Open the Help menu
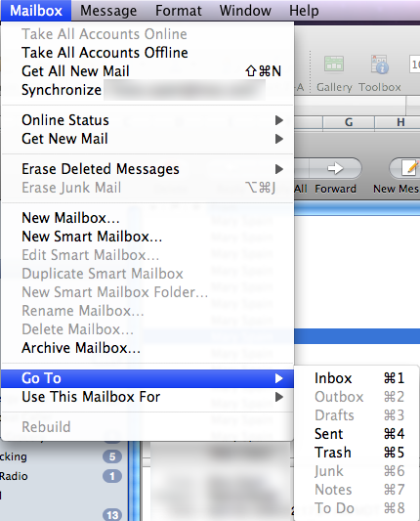420x521 pixels. tap(304, 11)
